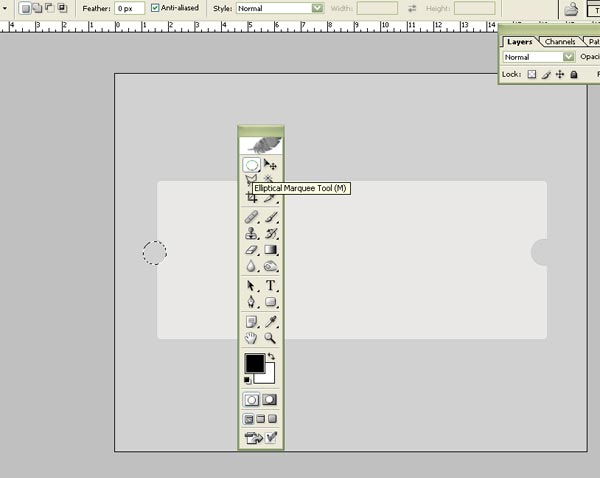Reset to default foreground and background colors
Viewport: 600px width, 478px height.
(x=247, y=380)
